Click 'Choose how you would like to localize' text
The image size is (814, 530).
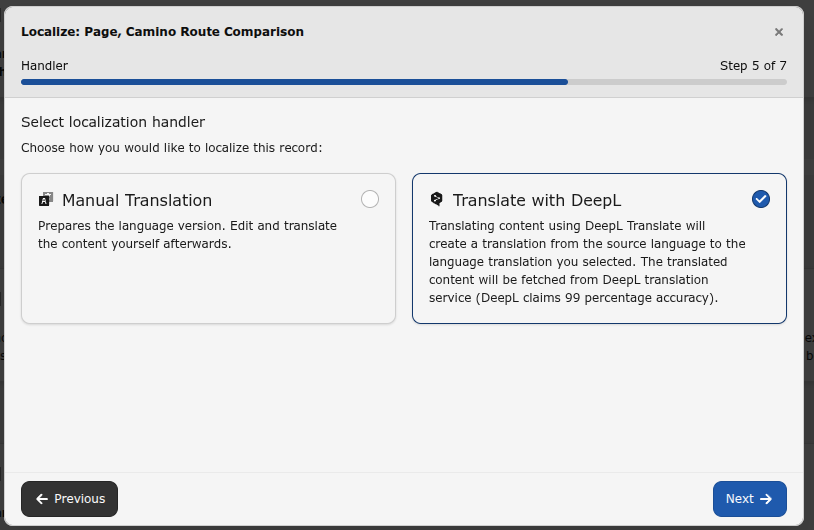click(172, 148)
